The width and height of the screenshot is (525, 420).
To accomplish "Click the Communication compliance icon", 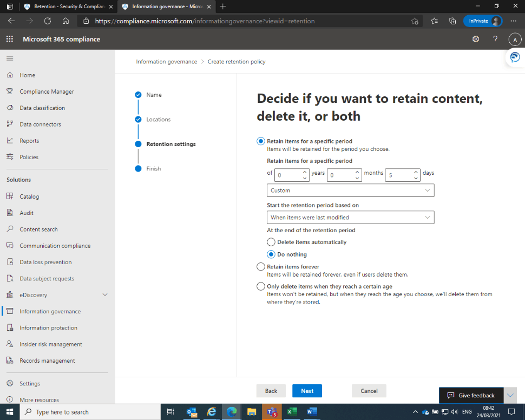I will pyautogui.click(x=10, y=246).
